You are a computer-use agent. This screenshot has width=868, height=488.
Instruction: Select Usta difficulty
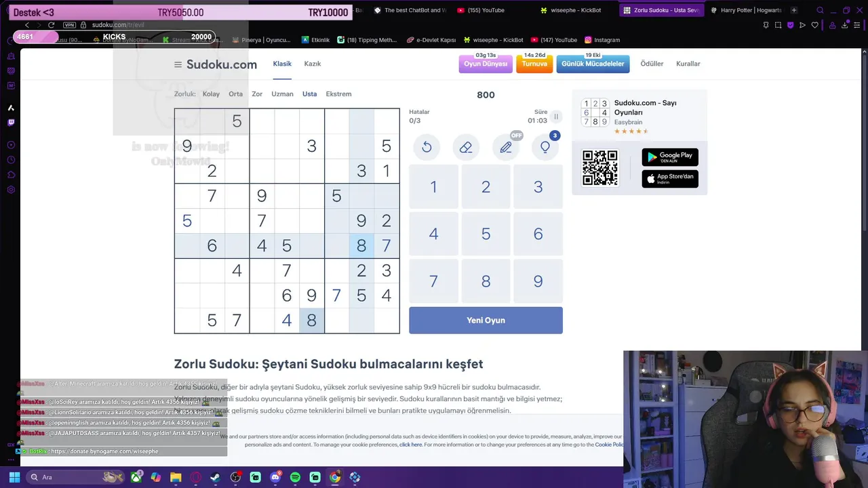pos(309,94)
